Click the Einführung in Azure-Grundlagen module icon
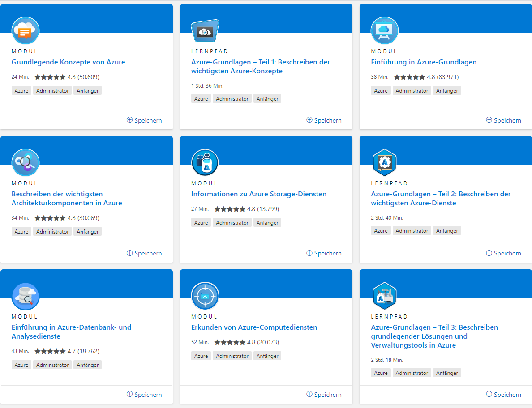The image size is (532, 408). [385, 30]
